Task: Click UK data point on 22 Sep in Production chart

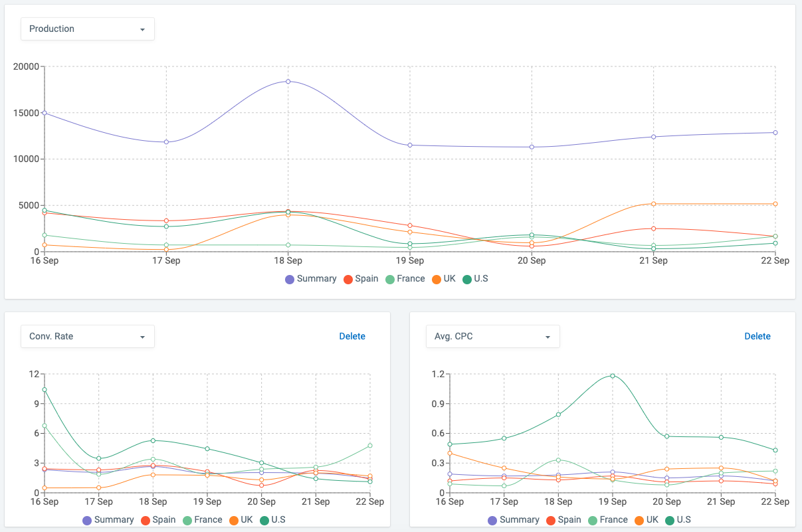Action: (x=775, y=204)
